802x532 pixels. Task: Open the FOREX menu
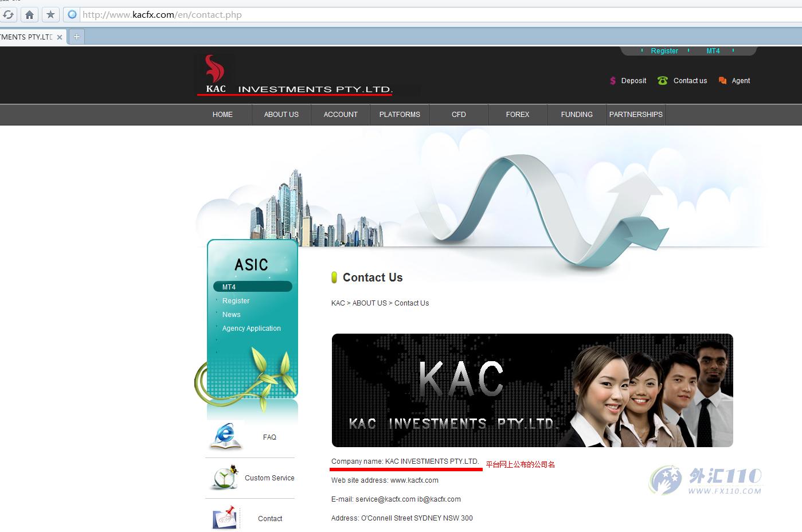518,115
